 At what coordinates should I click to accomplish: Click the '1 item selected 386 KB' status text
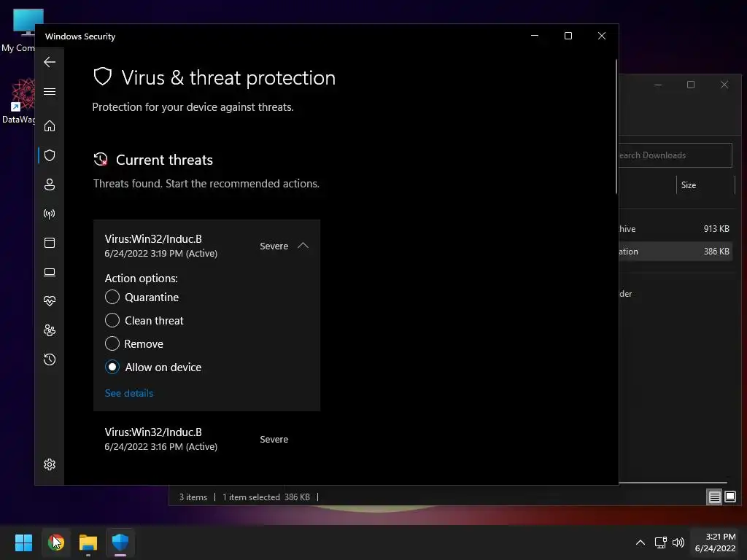[x=266, y=497]
